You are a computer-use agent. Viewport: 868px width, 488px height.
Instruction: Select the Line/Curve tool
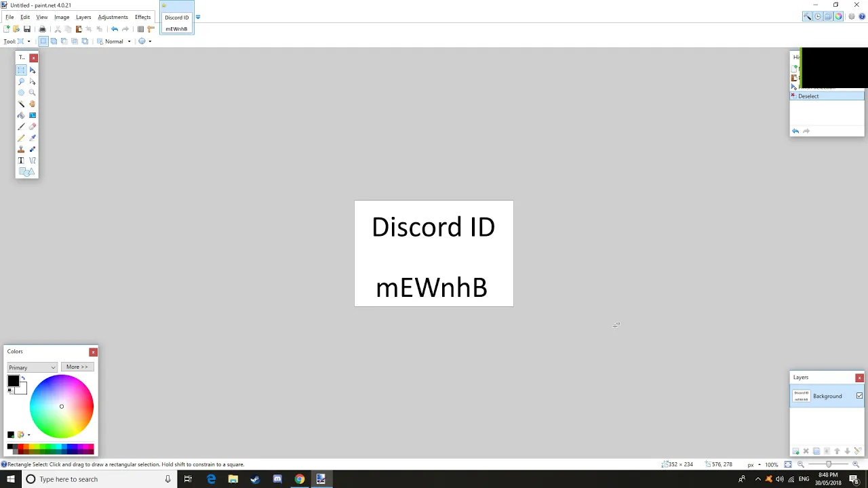click(x=33, y=161)
